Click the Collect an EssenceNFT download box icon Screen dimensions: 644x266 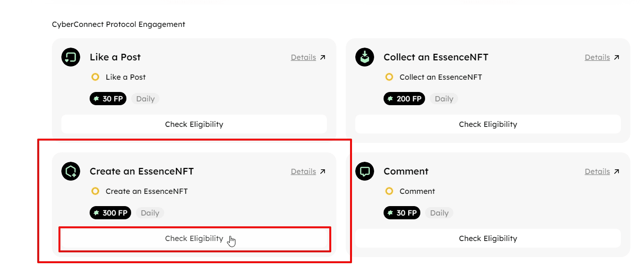(x=365, y=57)
